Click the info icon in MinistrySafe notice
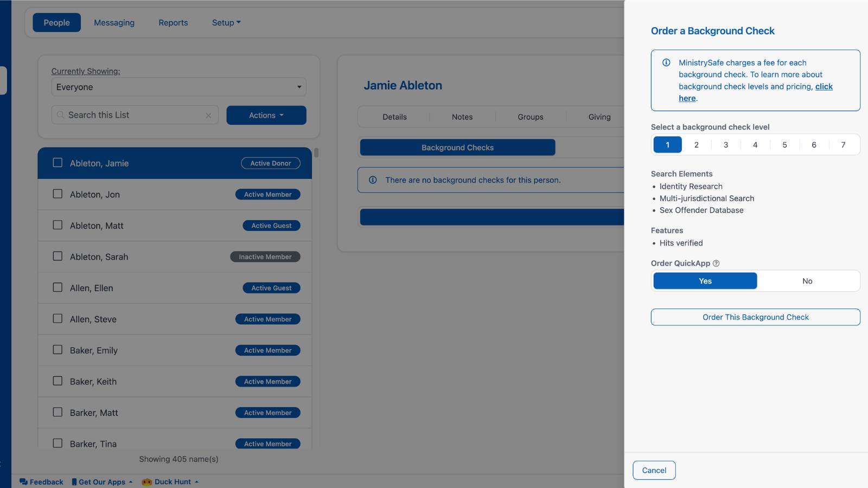 pos(666,62)
